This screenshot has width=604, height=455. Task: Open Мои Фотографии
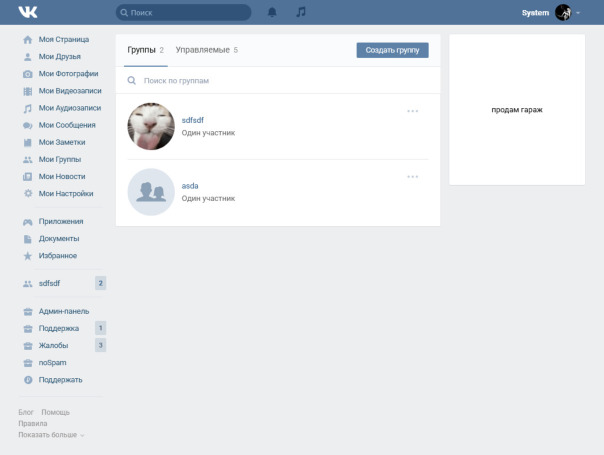click(69, 74)
